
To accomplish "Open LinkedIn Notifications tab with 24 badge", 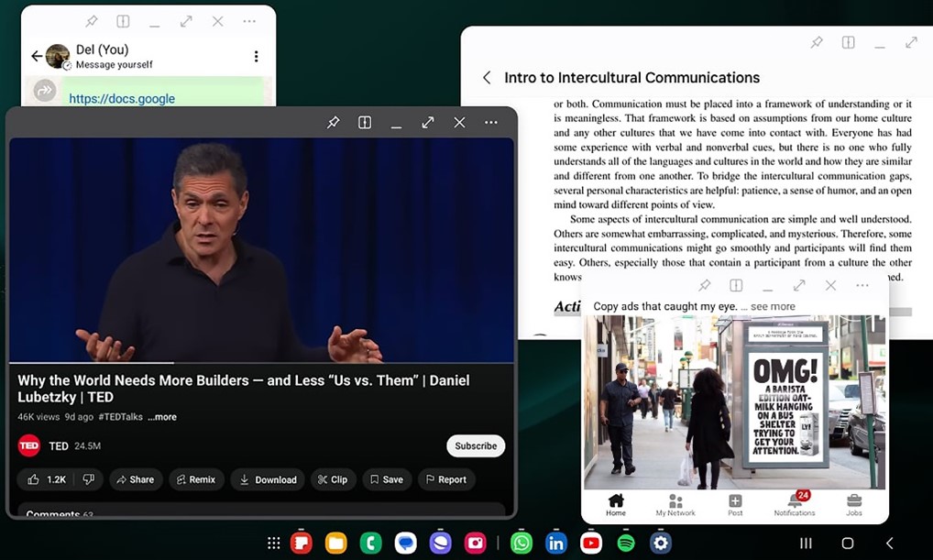I will pos(795,504).
